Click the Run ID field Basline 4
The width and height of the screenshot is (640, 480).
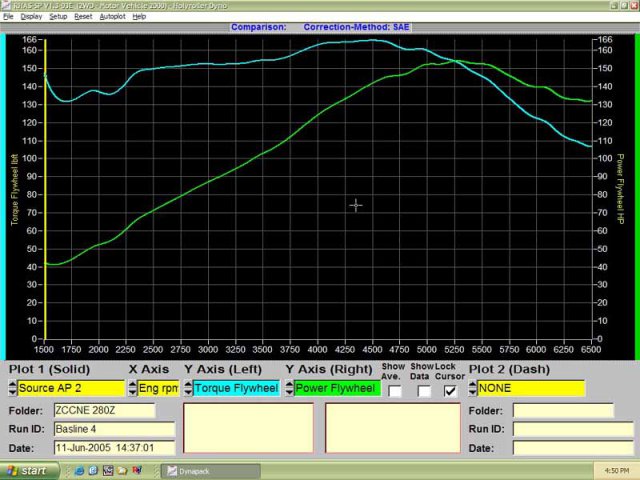[x=113, y=429]
